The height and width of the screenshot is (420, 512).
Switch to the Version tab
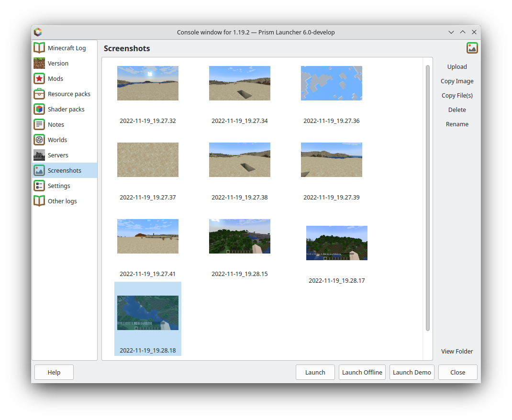pos(57,63)
